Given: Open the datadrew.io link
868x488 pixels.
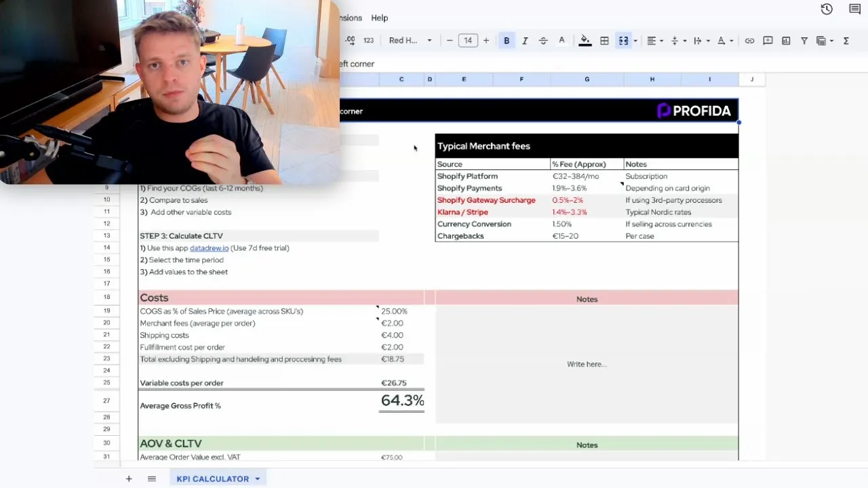Looking at the screenshot, I should pos(209,248).
